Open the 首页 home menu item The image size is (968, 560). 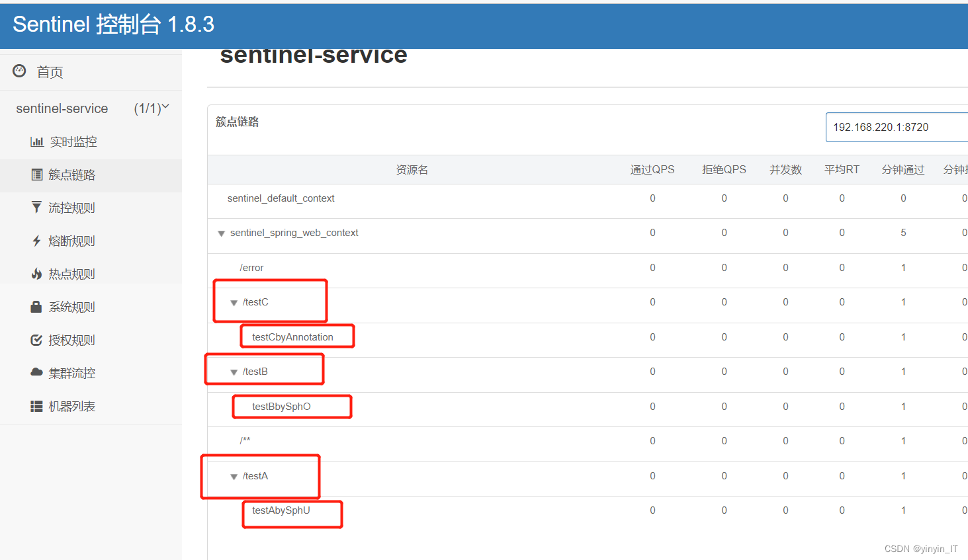(x=50, y=72)
